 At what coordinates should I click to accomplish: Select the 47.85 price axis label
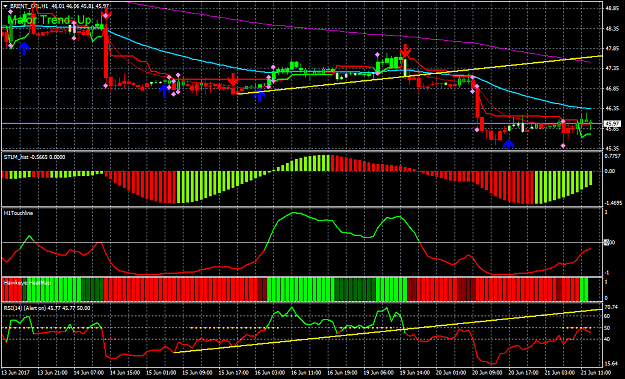pyautogui.click(x=612, y=49)
